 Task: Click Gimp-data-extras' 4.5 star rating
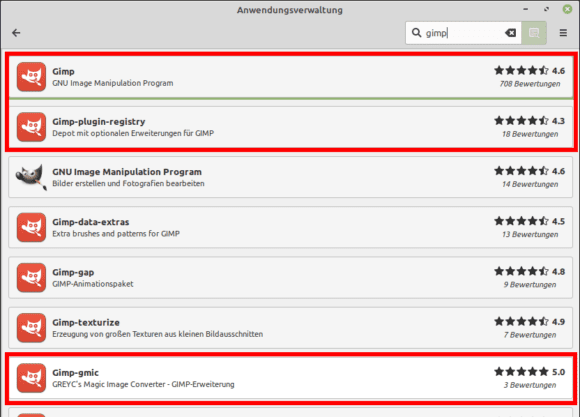tap(529, 221)
